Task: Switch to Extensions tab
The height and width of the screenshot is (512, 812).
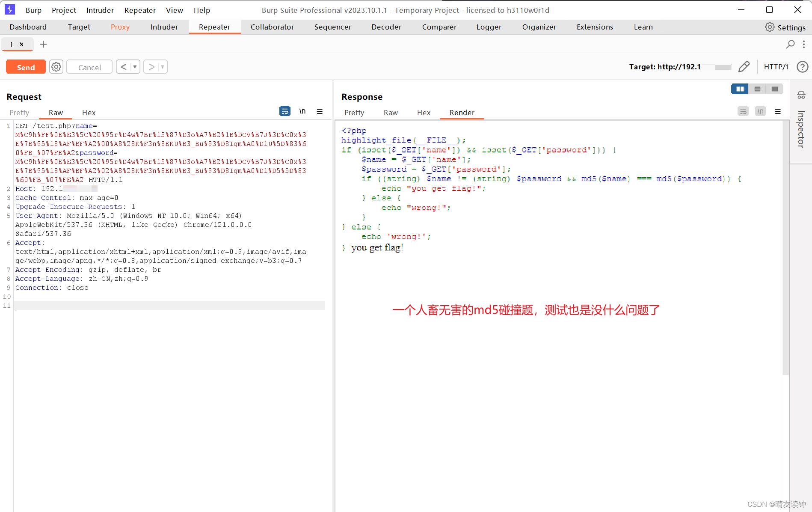Action: [595, 27]
